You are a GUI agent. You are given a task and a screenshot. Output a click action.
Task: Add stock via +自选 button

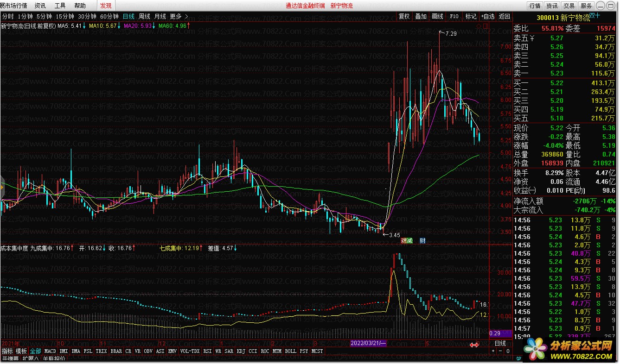(x=487, y=16)
